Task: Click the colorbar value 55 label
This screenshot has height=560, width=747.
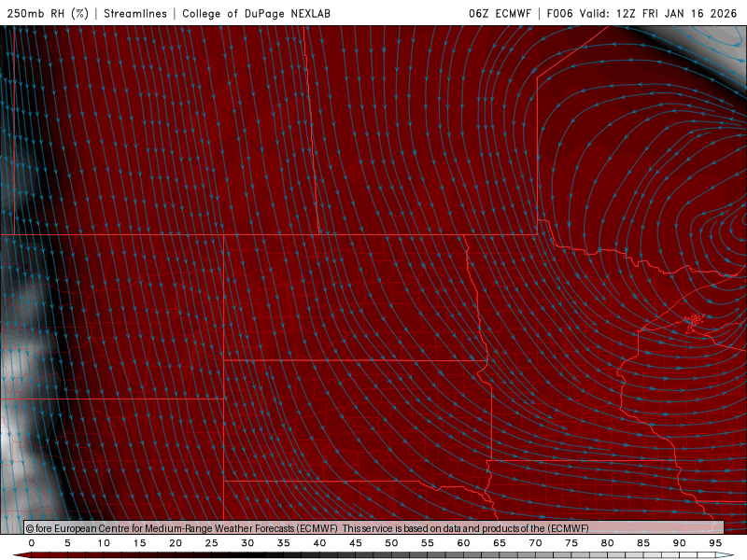Action: pos(428,543)
